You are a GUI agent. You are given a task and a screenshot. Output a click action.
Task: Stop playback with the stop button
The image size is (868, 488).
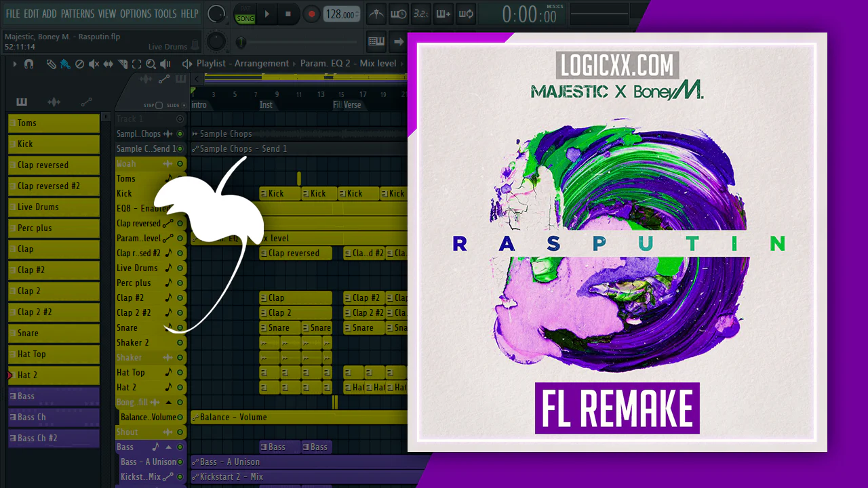click(288, 14)
